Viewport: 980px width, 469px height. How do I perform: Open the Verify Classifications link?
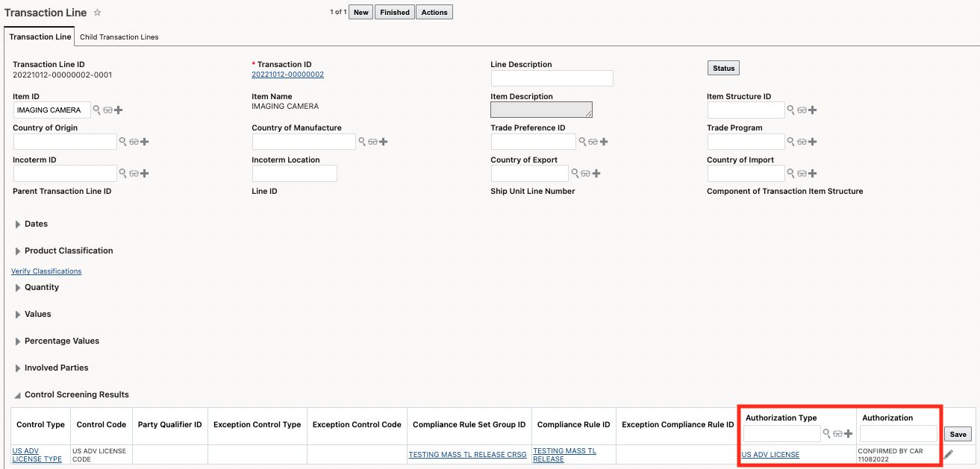46,271
